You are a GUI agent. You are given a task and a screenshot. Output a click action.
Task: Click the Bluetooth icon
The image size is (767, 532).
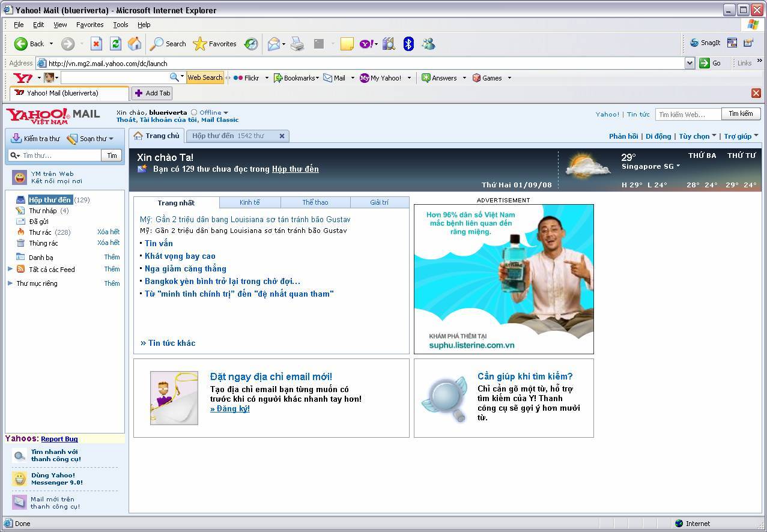pos(408,44)
